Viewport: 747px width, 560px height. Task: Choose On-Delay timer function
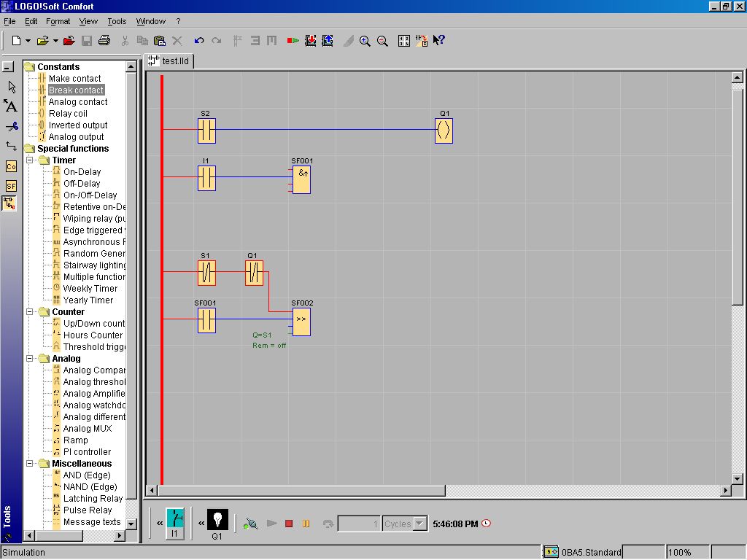(x=82, y=172)
